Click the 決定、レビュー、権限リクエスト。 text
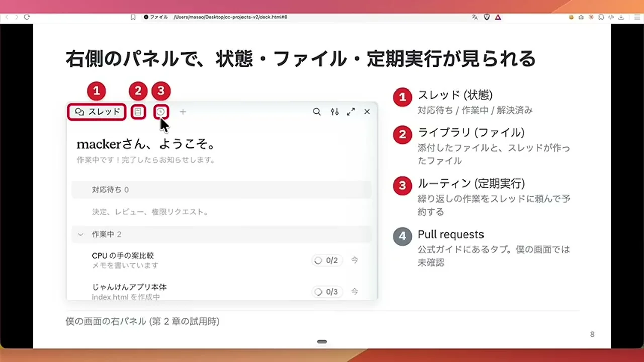This screenshot has height=362, width=644. (x=150, y=212)
